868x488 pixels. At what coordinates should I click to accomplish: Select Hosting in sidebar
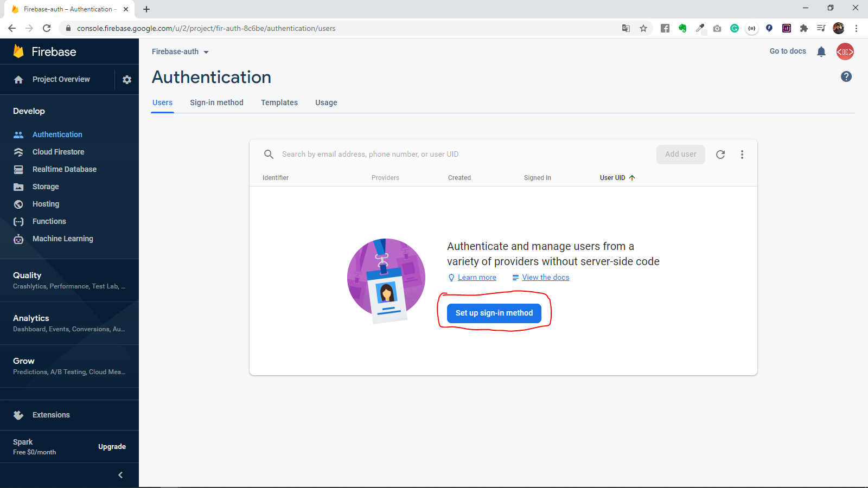coord(46,204)
